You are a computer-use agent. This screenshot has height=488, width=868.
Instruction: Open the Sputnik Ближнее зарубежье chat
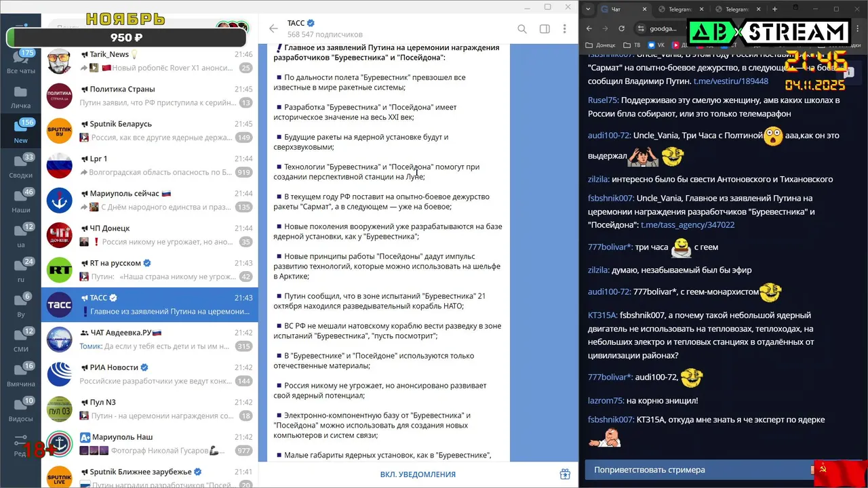tap(150, 474)
